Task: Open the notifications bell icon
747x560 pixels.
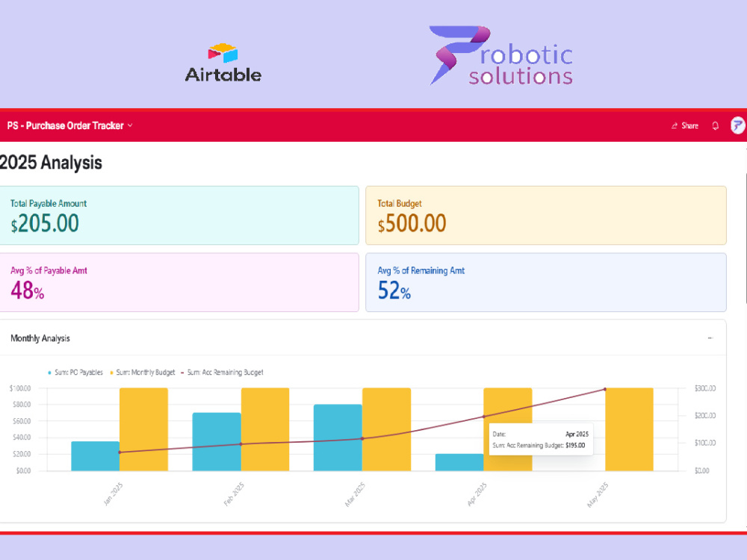Action: click(715, 125)
